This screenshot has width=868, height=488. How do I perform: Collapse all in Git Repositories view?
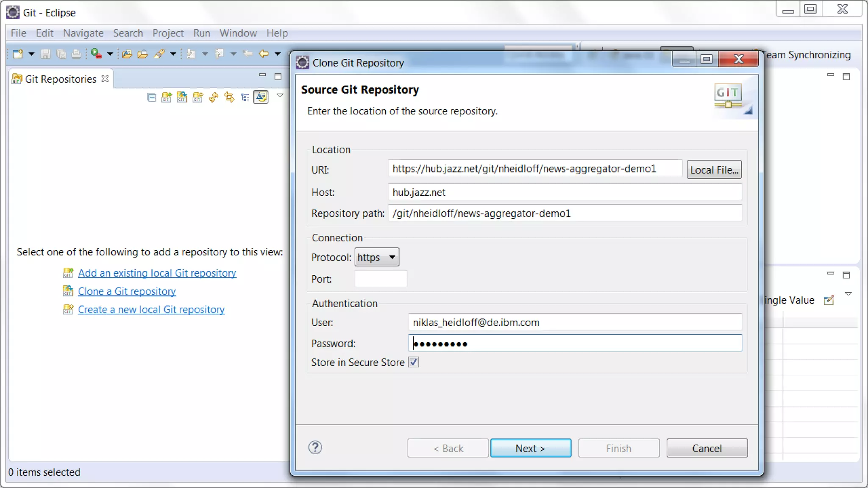pyautogui.click(x=151, y=98)
